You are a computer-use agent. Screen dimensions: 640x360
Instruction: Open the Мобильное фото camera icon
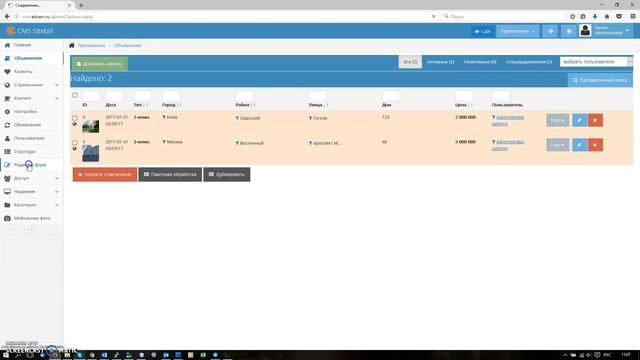(x=7, y=218)
